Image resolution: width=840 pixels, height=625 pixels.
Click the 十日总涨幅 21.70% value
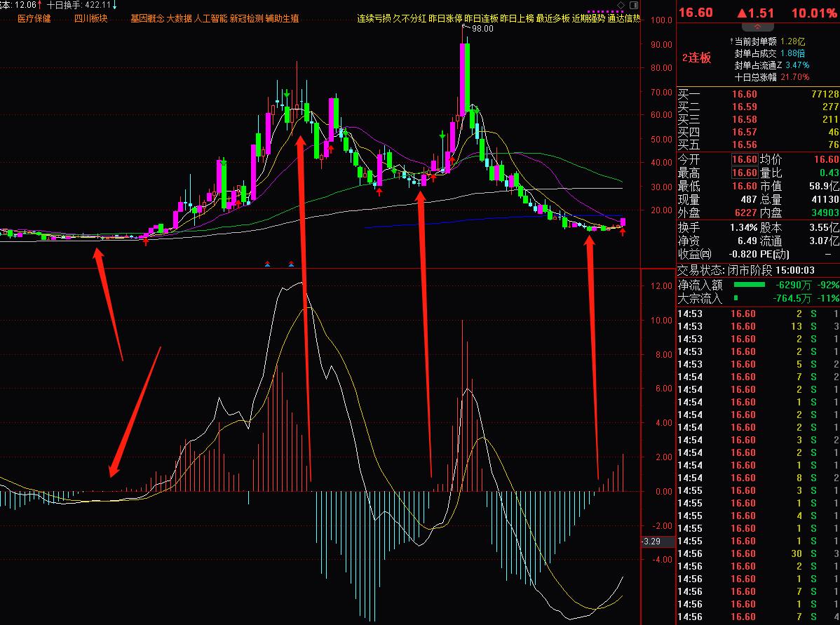point(794,77)
